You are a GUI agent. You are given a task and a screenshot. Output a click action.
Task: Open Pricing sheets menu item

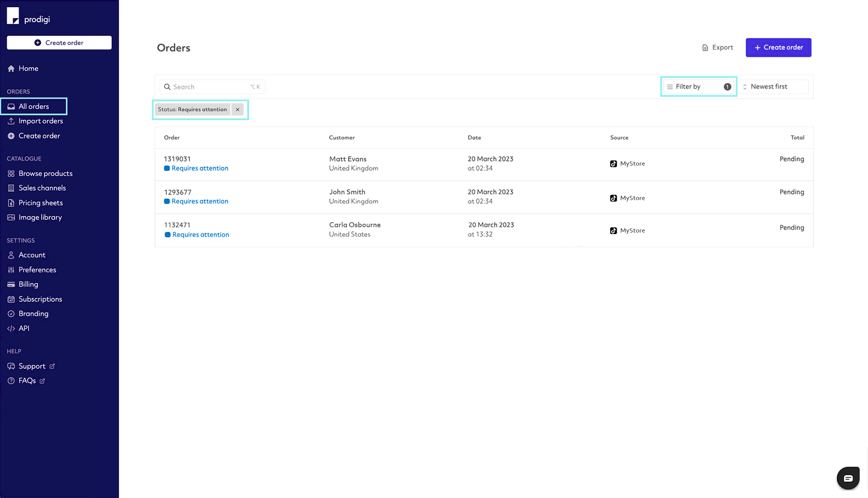pos(40,203)
